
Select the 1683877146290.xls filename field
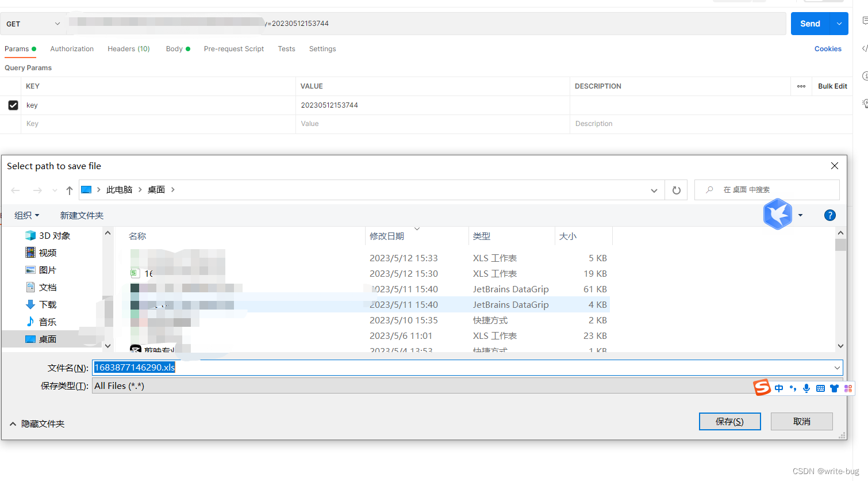pyautogui.click(x=134, y=367)
